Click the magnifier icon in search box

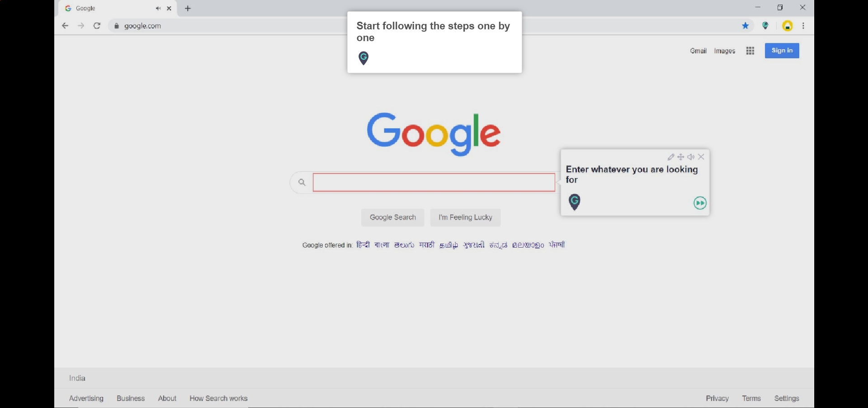[302, 183]
